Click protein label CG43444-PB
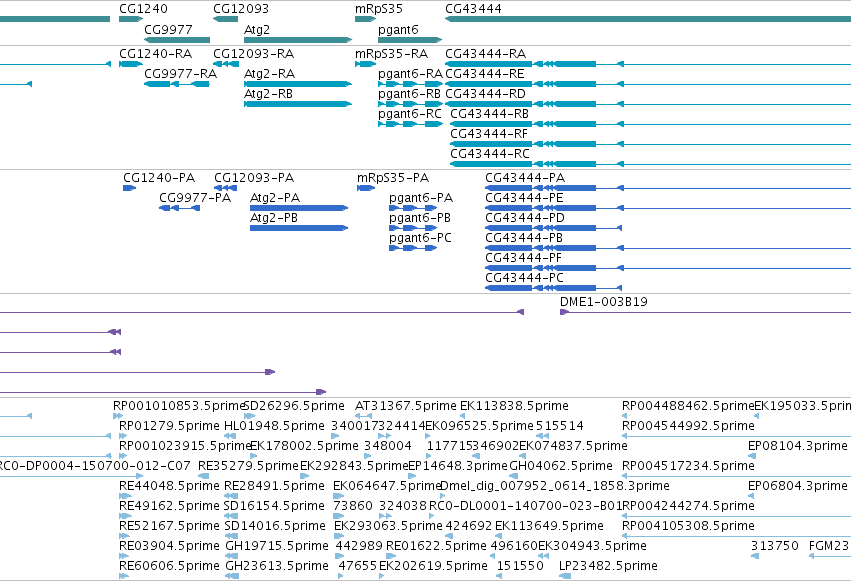Image resolution: width=851 pixels, height=581 pixels. pyautogui.click(x=524, y=238)
